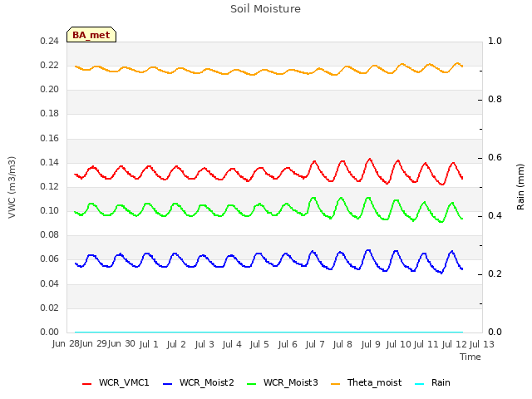Click the 0.6 right axis value
Image resolution: width=532 pixels, height=399 pixels.
(x=495, y=157)
